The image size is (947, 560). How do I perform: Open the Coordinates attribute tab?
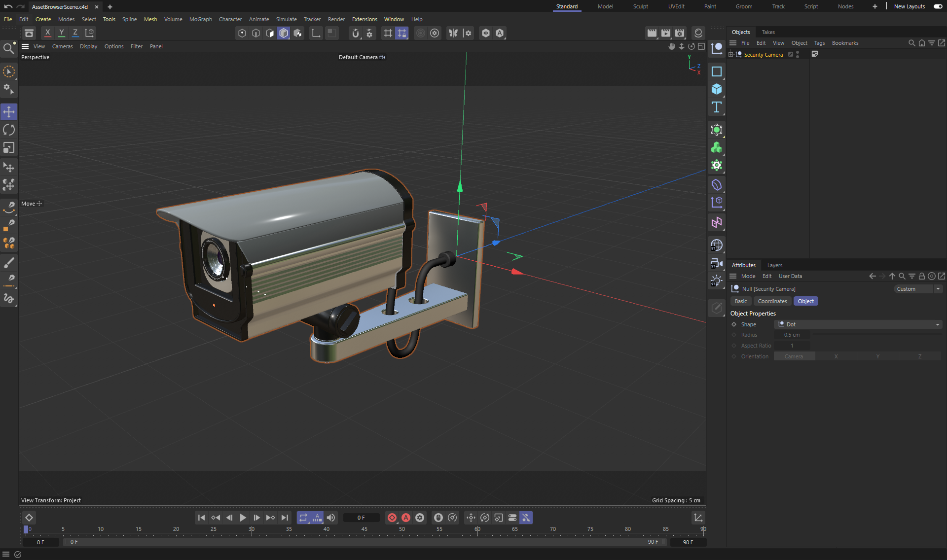772,301
